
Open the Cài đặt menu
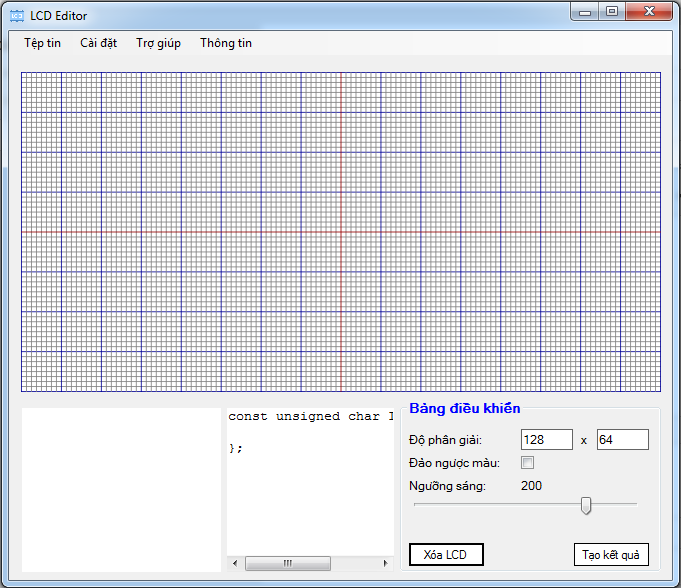click(x=99, y=43)
